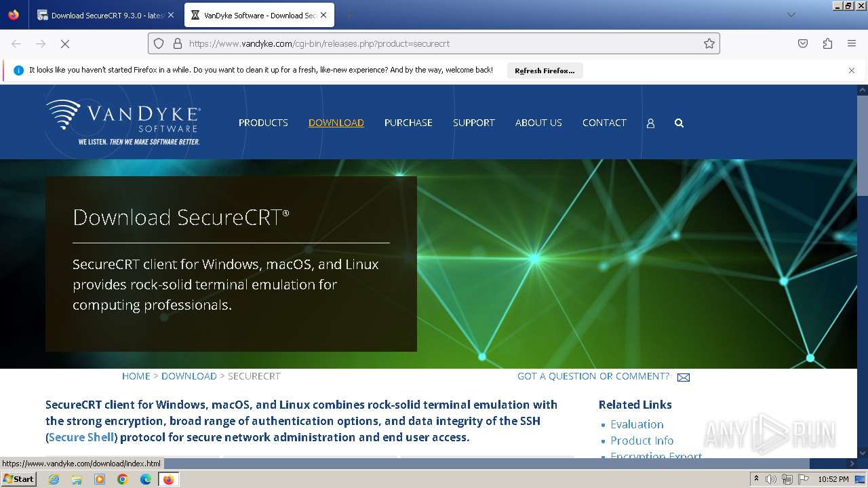Click the volume speaker tray icon
868x488 pixels.
(x=771, y=479)
